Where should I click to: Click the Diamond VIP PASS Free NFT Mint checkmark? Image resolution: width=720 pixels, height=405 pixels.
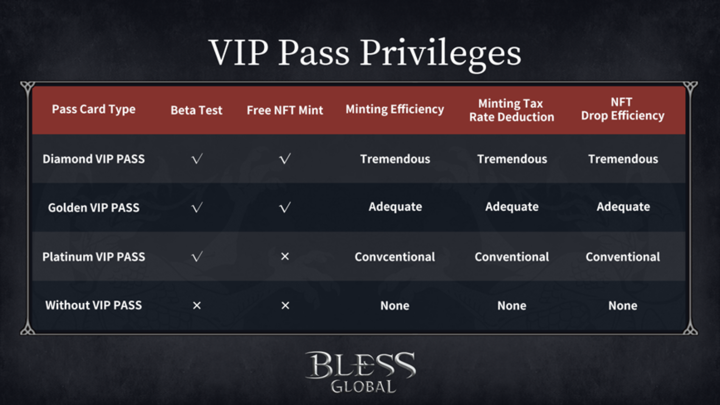click(x=285, y=159)
